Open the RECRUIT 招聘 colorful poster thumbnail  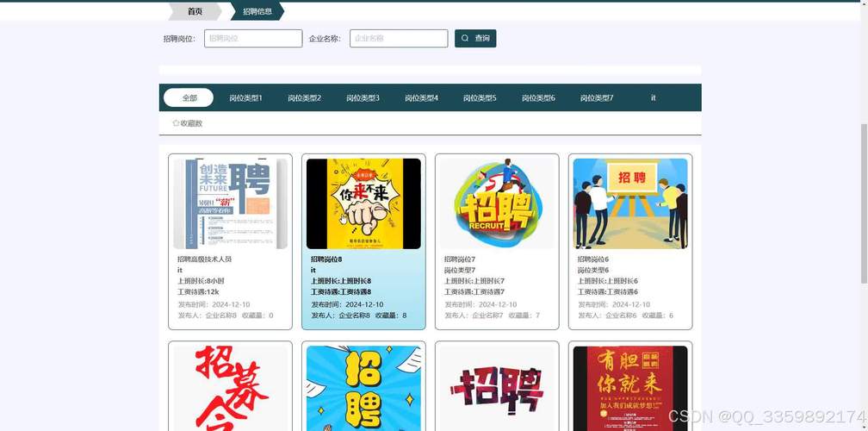click(497, 203)
